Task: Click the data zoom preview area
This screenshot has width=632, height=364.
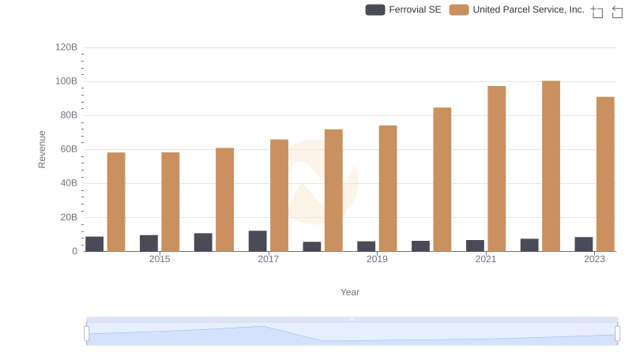Action: [x=352, y=334]
